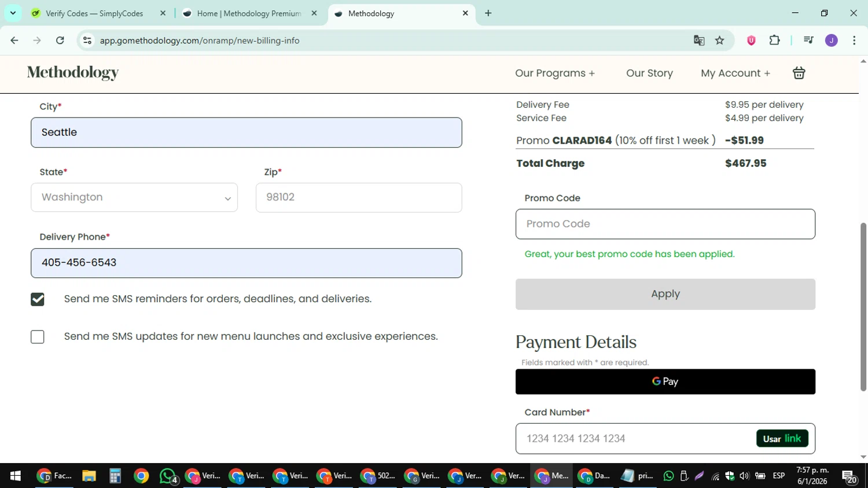Click into the Promo Code field

pos(665,224)
